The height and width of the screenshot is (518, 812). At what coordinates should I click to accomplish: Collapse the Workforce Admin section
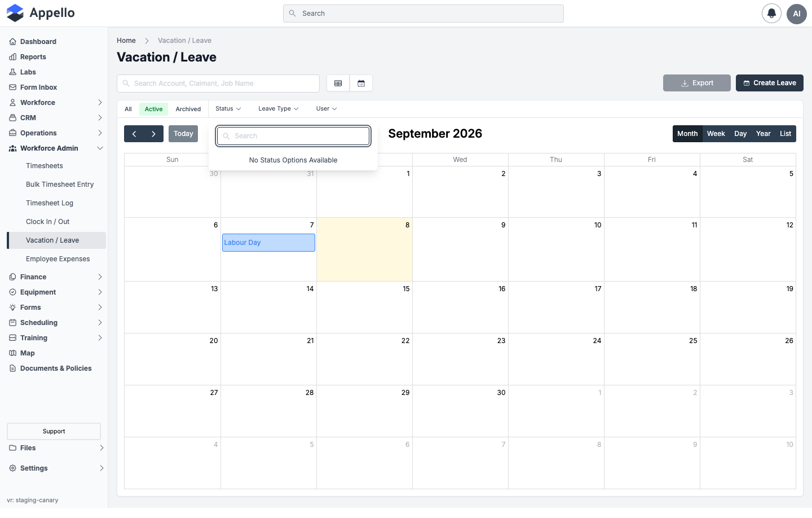(x=56, y=148)
